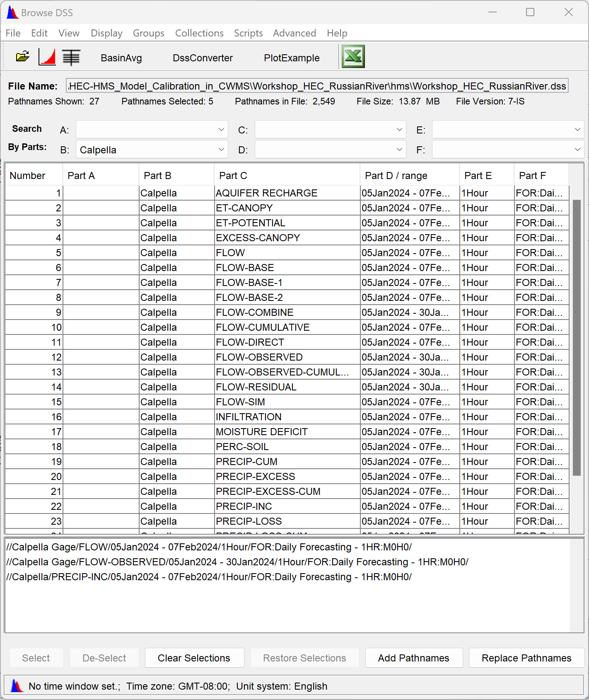Click the Part A column header

[x=101, y=175]
